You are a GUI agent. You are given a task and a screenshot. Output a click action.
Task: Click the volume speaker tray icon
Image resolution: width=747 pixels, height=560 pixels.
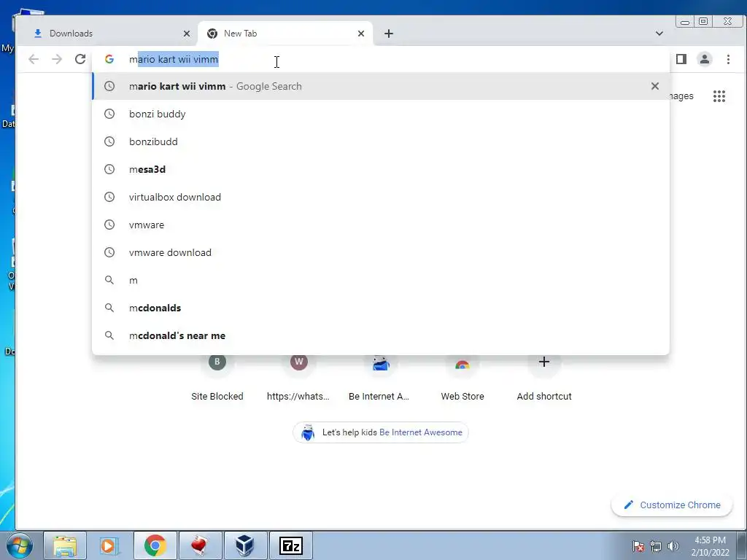pyautogui.click(x=673, y=546)
